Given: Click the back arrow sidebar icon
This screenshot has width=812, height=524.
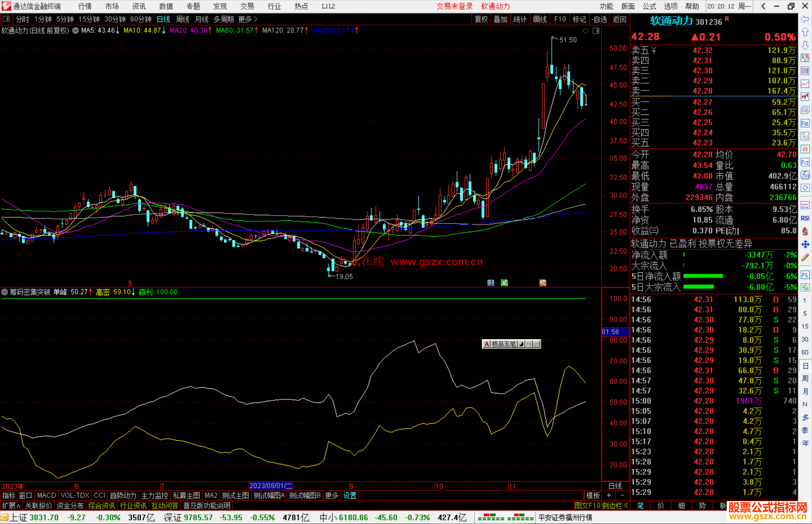Looking at the screenshot, I should [x=805, y=19].
